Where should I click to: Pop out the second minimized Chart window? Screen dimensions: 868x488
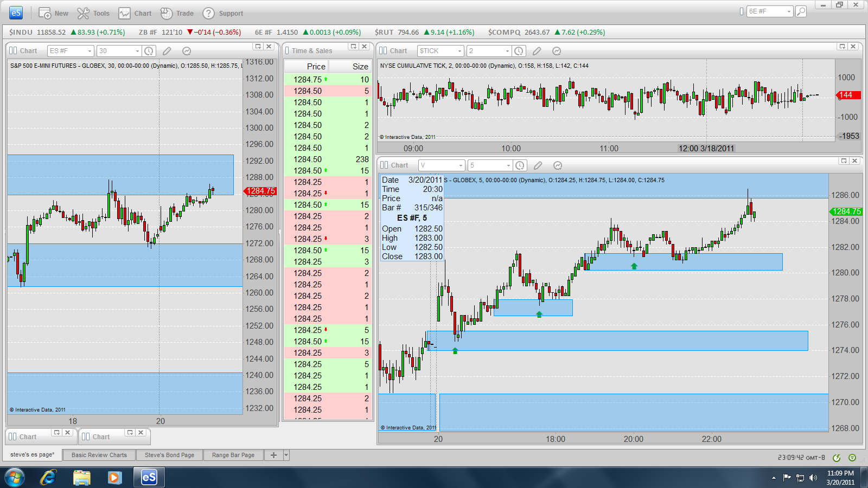click(130, 432)
